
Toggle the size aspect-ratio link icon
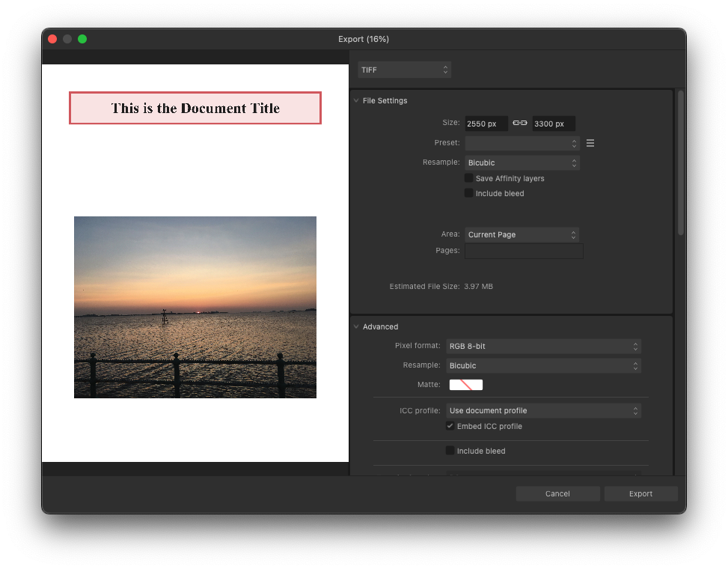pos(519,123)
